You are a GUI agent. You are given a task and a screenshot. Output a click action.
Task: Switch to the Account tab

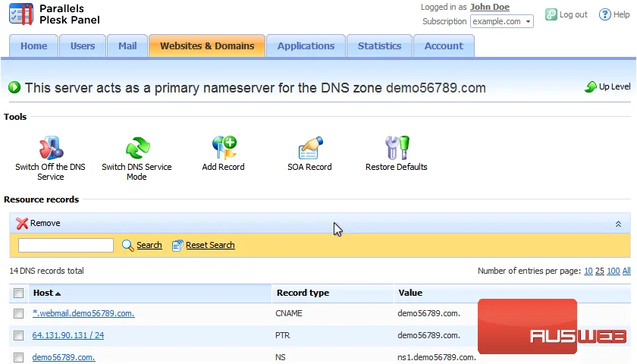coord(444,46)
